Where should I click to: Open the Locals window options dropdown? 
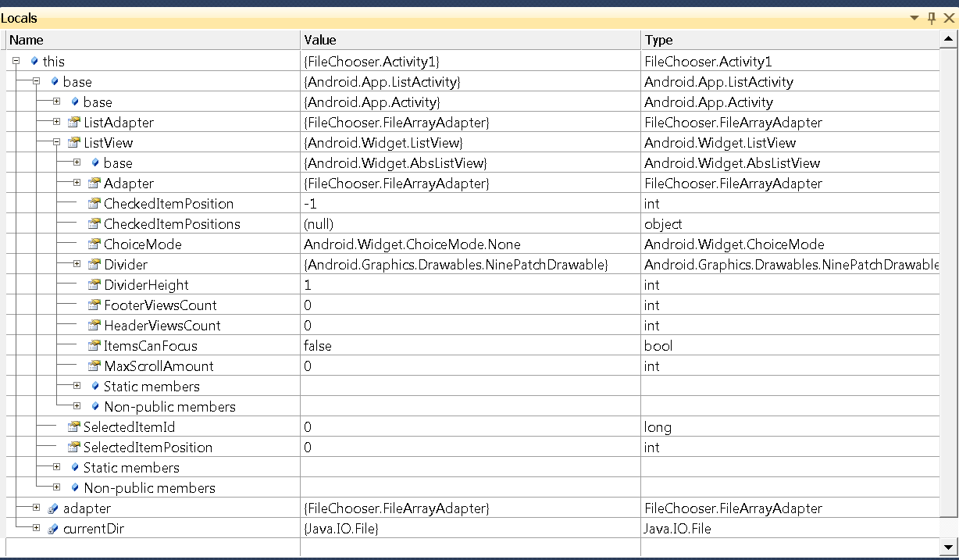click(914, 18)
